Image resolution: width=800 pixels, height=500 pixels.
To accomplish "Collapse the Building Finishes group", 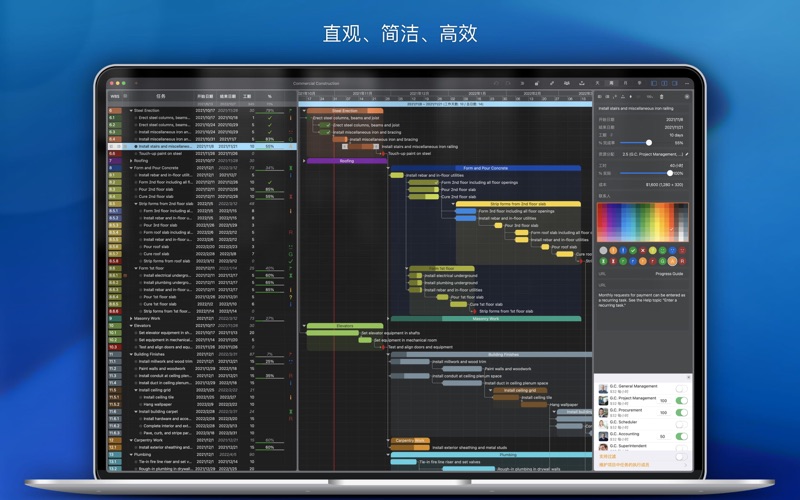I will tap(131, 354).
